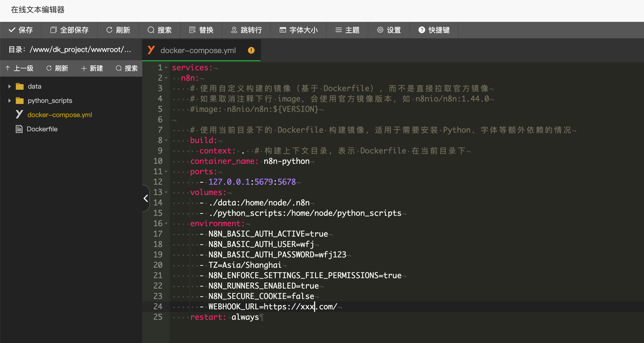Click the 'context: .' line under build
The width and height of the screenshot is (644, 343).
pos(222,151)
